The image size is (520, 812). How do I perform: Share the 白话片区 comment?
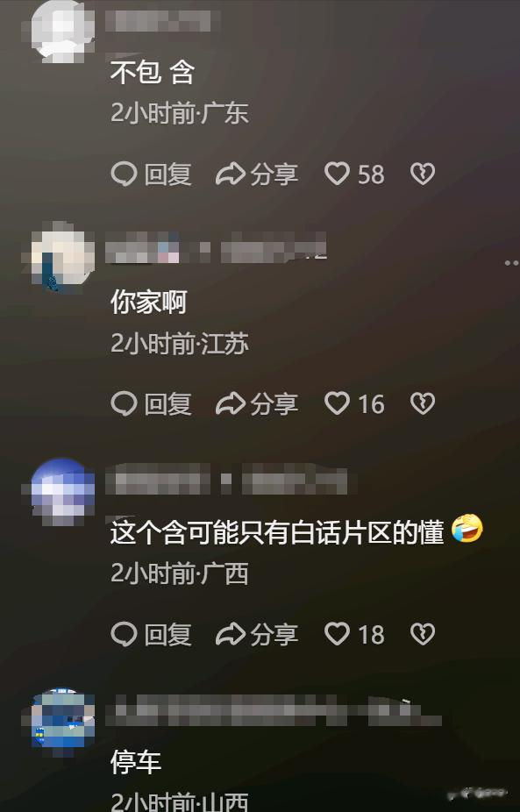pos(257,634)
